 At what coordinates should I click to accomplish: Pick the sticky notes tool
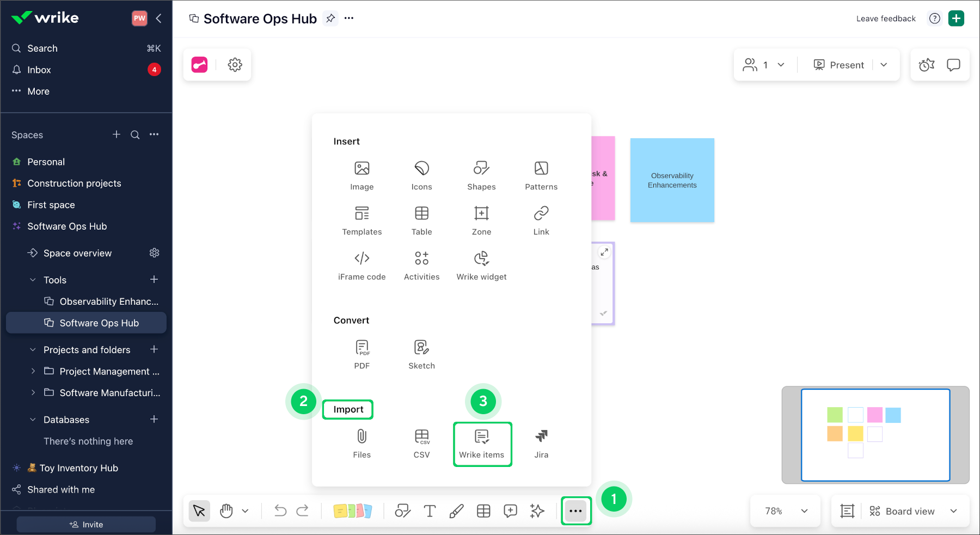[353, 511]
